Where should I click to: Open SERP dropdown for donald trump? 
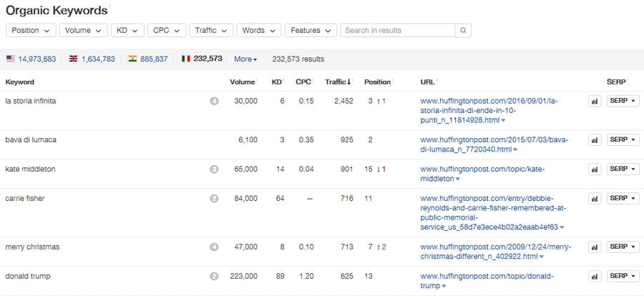pos(623,276)
